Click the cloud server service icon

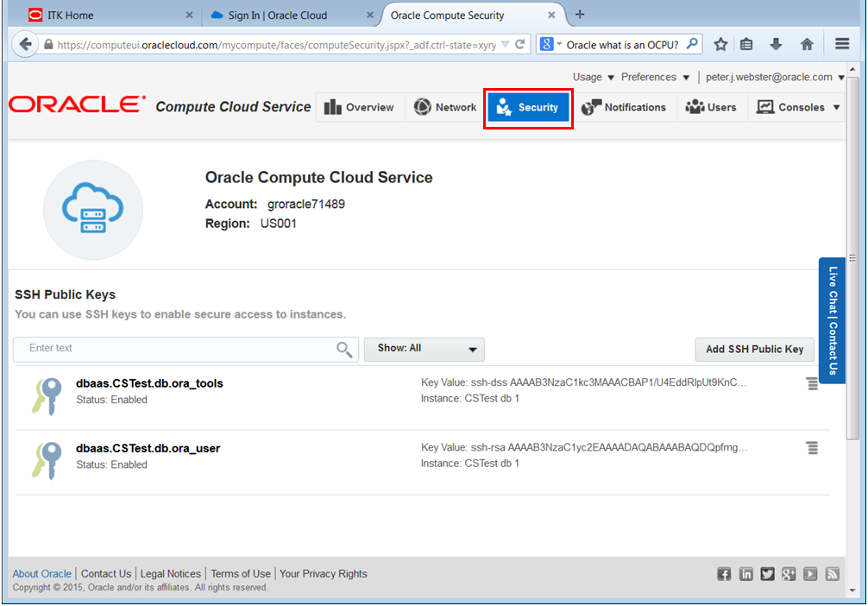(x=93, y=210)
